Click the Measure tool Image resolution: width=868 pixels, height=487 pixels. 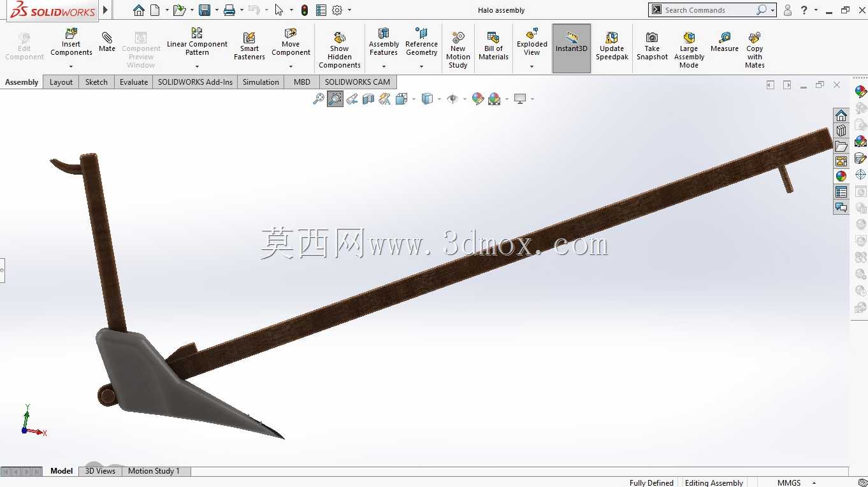(x=725, y=42)
